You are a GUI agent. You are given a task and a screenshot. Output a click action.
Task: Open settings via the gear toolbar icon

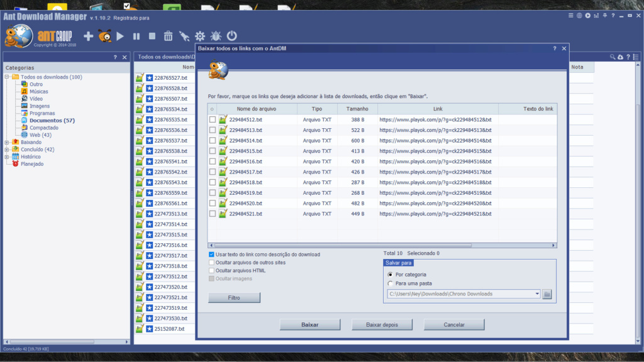click(x=200, y=36)
